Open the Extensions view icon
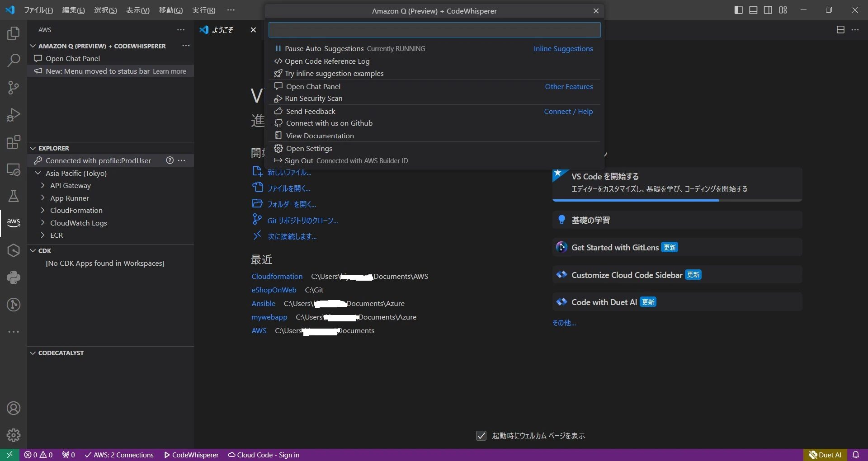 pos(14,142)
